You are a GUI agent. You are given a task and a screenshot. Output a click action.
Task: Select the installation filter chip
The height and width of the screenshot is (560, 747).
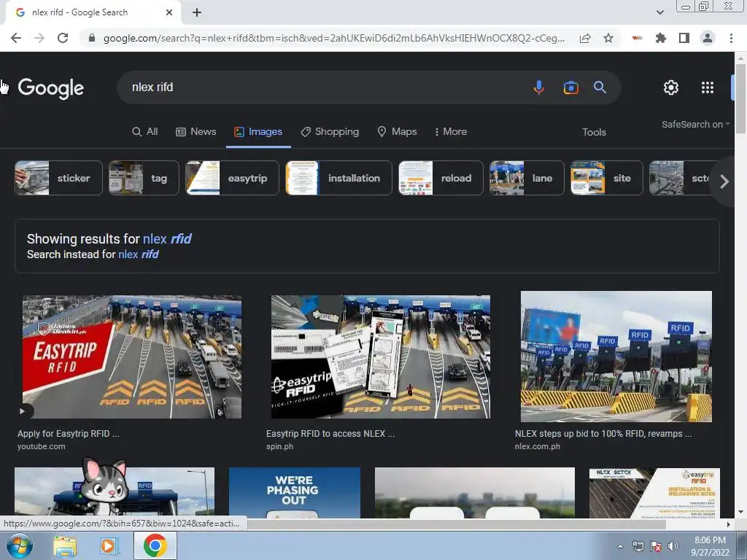pos(338,178)
